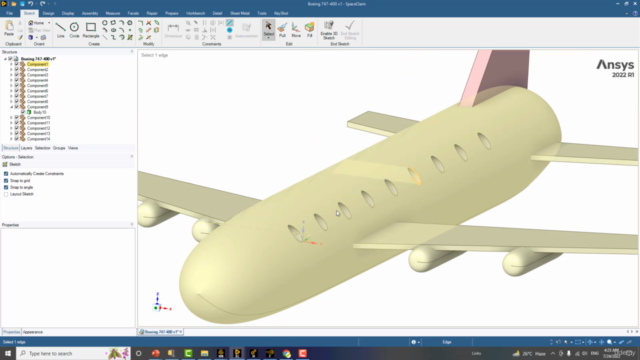Click the Edge selection filter in status bar

[447, 342]
